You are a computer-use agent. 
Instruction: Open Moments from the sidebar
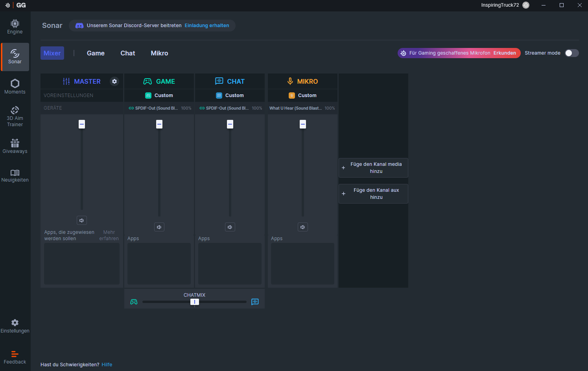tap(15, 86)
